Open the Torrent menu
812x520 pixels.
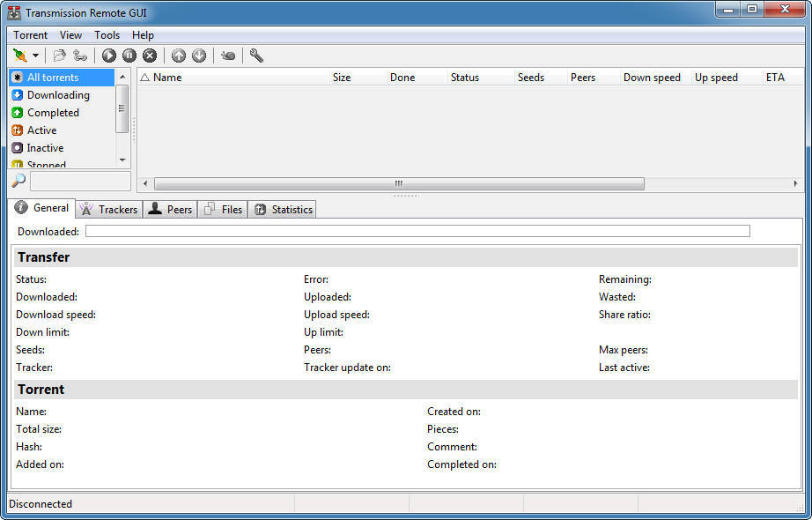click(30, 35)
